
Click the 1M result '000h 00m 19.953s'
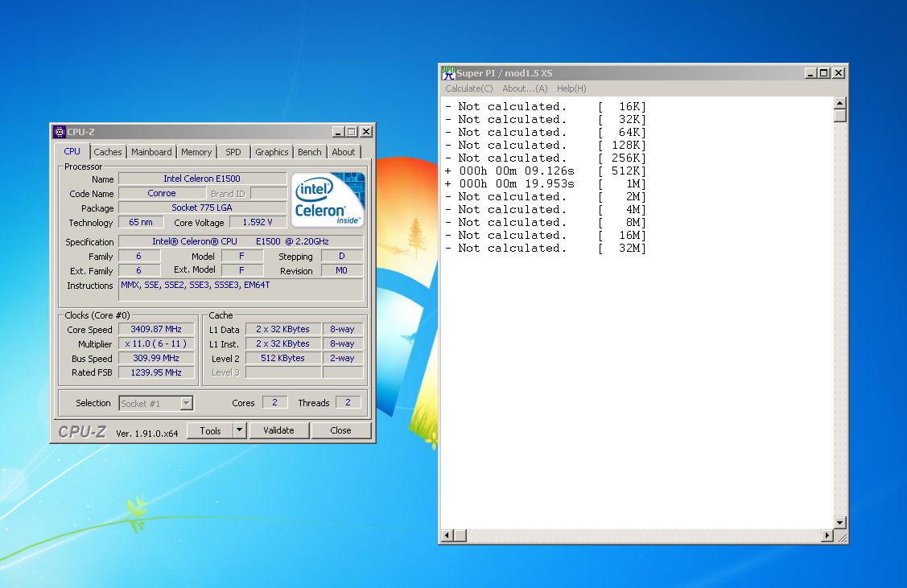[x=517, y=183]
